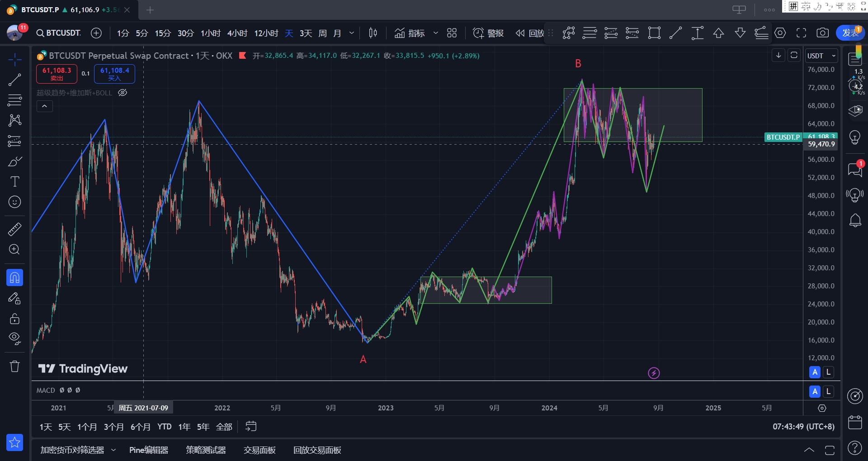
Task: Hide all drawings via eye icon
Action: pyautogui.click(x=14, y=339)
